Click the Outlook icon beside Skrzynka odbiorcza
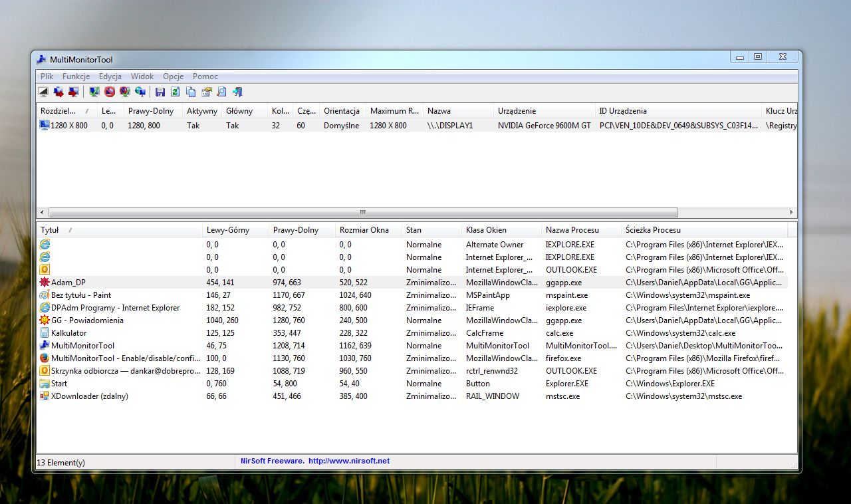 tap(45, 370)
